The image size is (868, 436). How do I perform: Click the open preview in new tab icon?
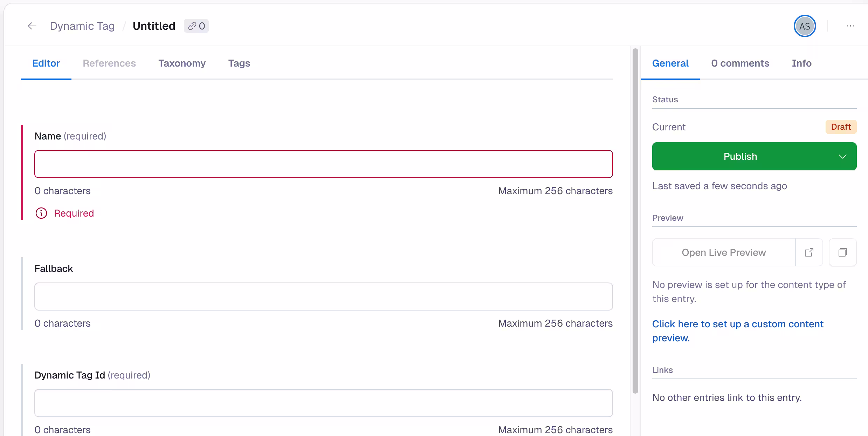[809, 252]
